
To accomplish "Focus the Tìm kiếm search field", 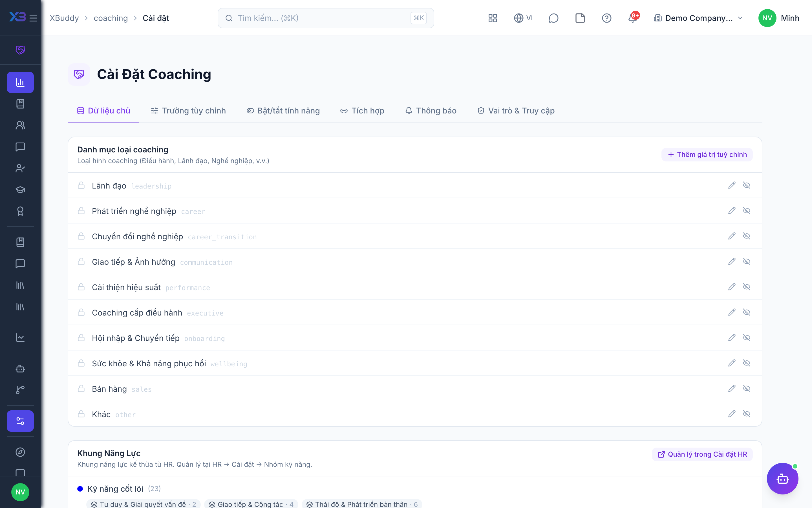I will point(325,18).
